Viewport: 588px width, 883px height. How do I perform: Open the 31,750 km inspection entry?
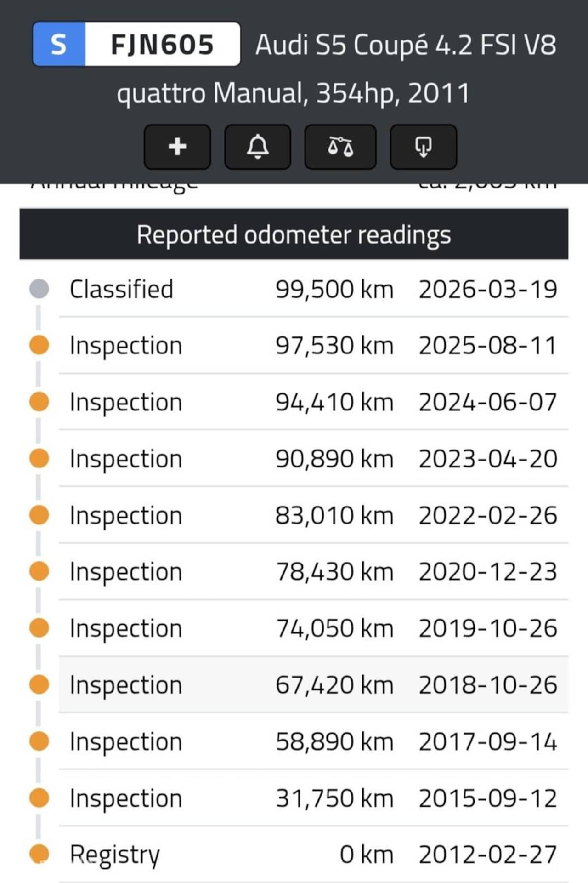click(312, 798)
